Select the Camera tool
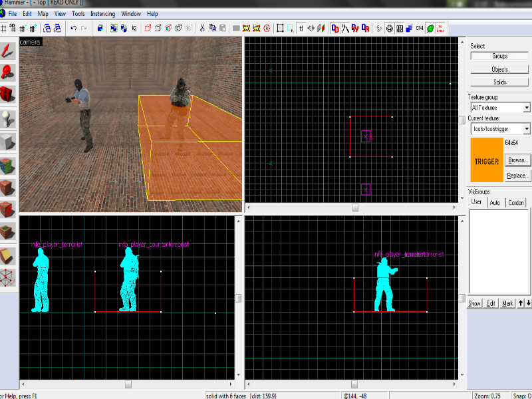Viewport: 532px width, 399px height. 7,94
